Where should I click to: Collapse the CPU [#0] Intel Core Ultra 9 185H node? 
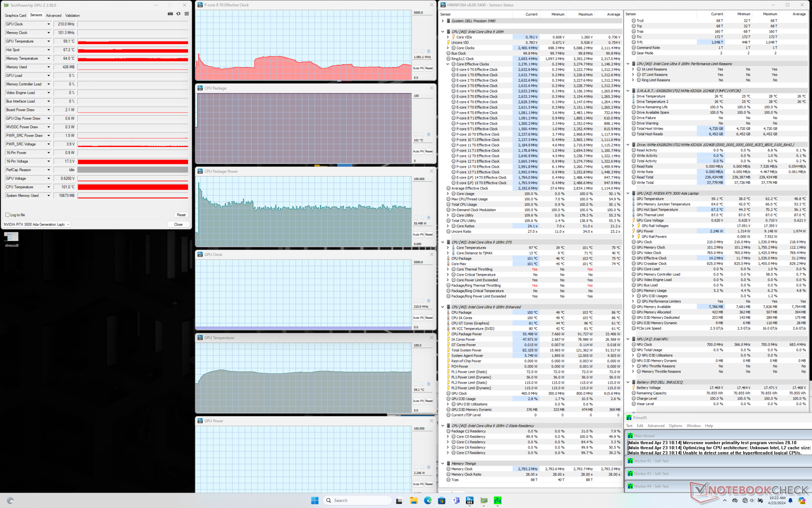pyautogui.click(x=443, y=32)
